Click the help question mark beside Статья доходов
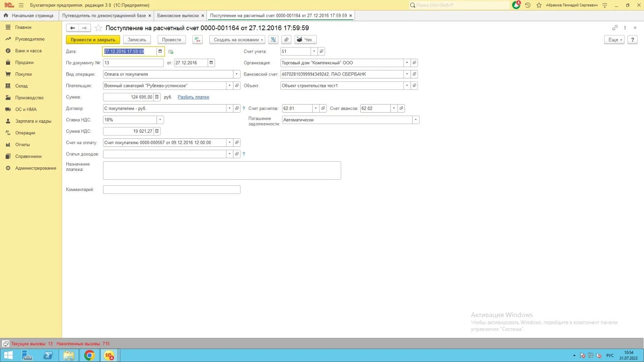 point(244,154)
